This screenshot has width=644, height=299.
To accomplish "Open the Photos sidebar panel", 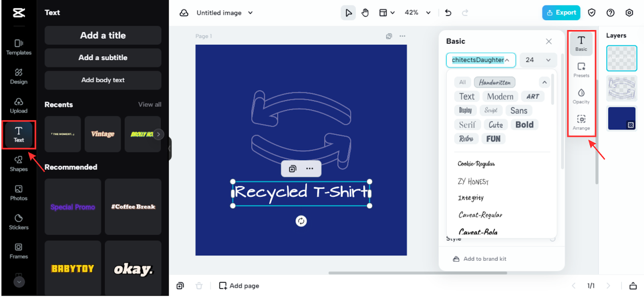I will (x=19, y=193).
